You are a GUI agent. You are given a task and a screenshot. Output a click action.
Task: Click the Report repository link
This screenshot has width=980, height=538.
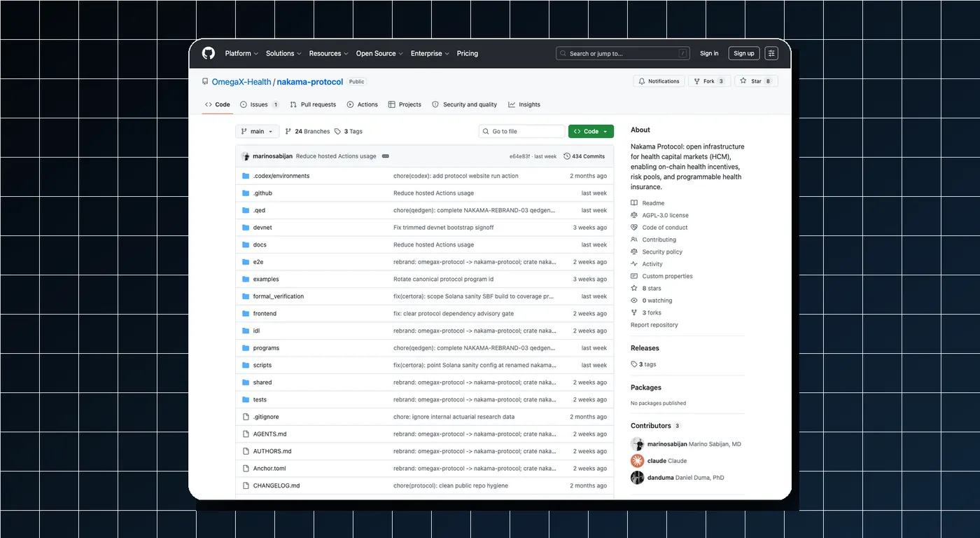click(654, 325)
